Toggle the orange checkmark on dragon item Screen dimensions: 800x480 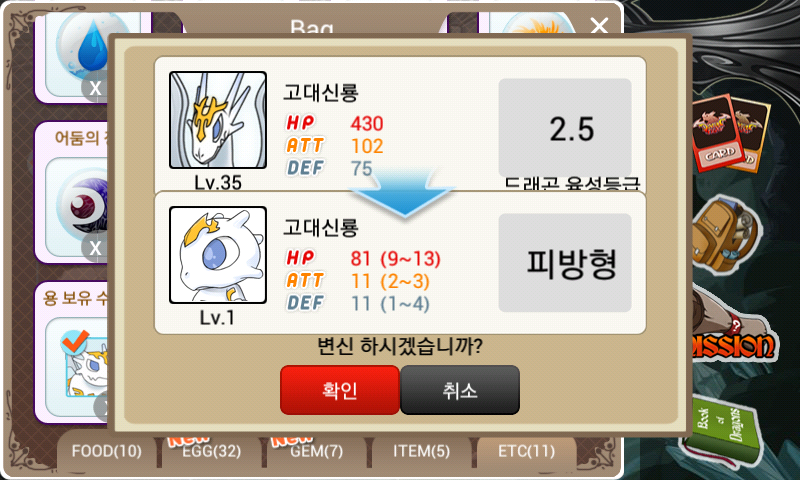pos(75,342)
